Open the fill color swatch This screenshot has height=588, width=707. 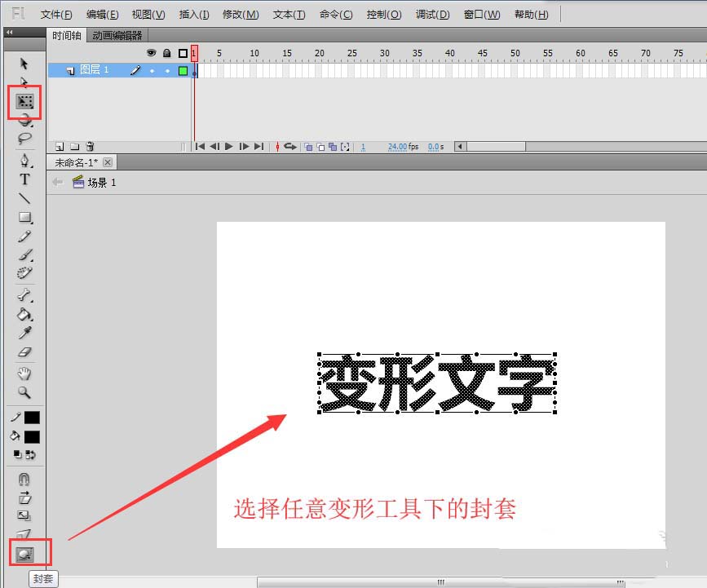32,437
